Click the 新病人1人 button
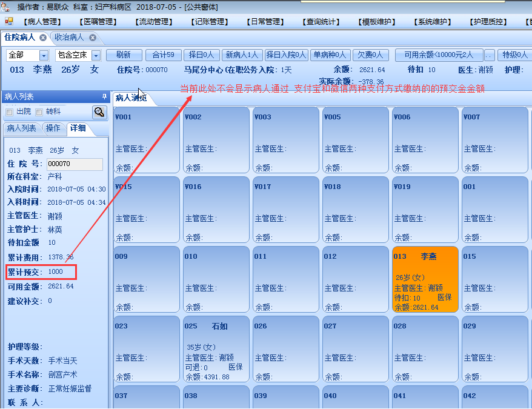Viewport: 532px width, 409px height. (x=242, y=55)
